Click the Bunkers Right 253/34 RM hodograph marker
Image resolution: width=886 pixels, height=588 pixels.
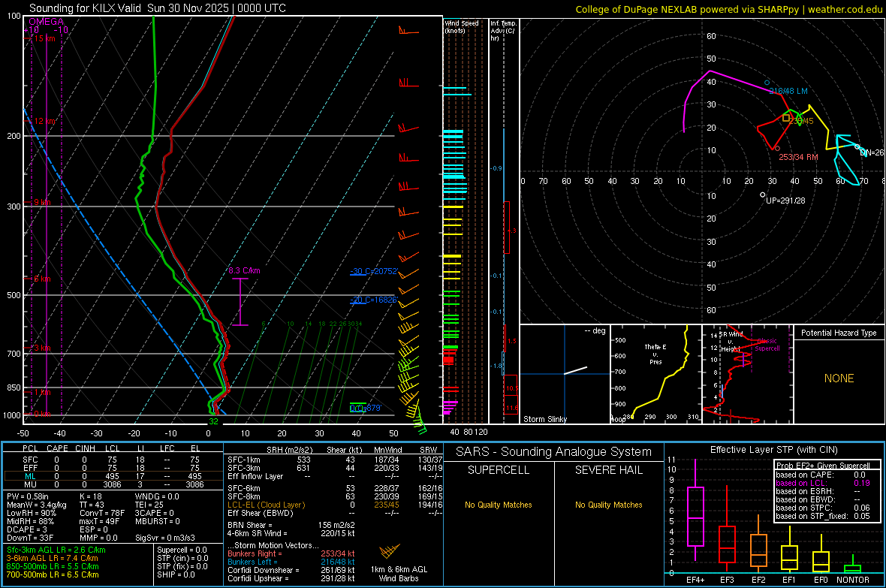[776, 149]
